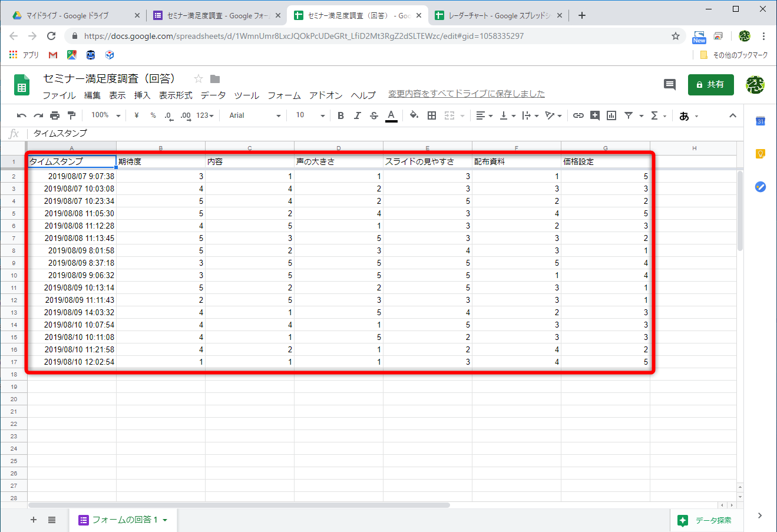This screenshot has height=532, width=777.
Task: Open the 表示 menu
Action: point(117,95)
